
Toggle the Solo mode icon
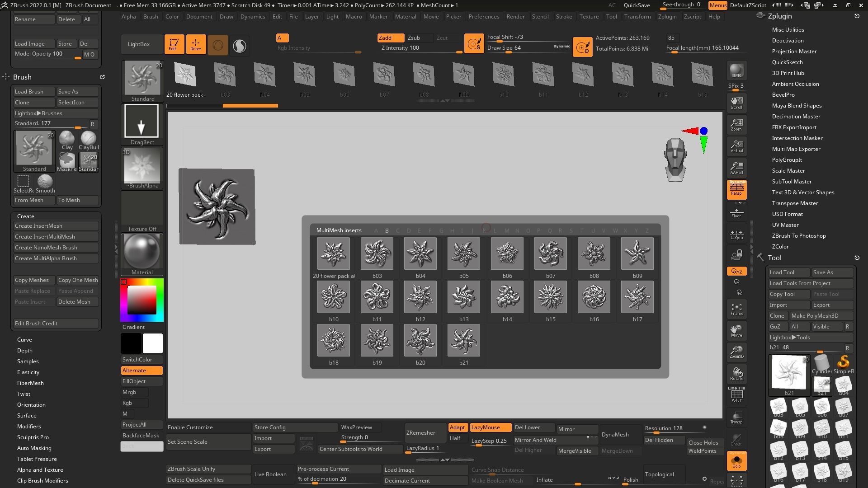pos(736,461)
